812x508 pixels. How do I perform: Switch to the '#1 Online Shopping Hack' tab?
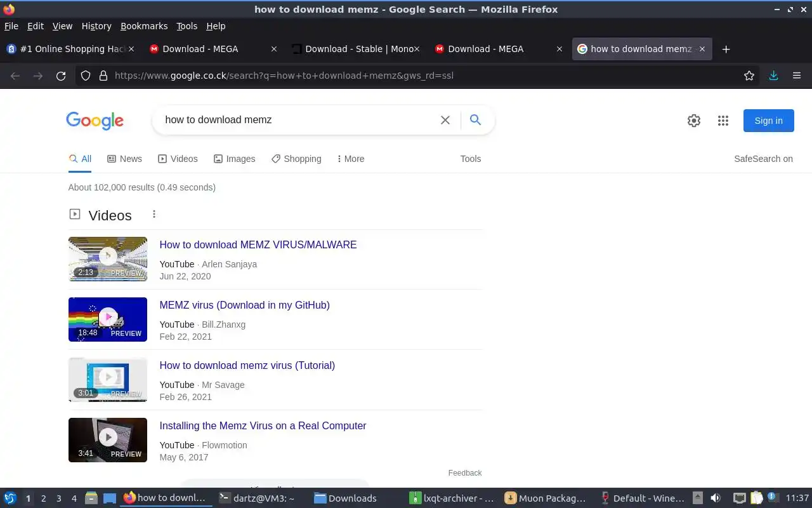pyautogui.click(x=70, y=49)
